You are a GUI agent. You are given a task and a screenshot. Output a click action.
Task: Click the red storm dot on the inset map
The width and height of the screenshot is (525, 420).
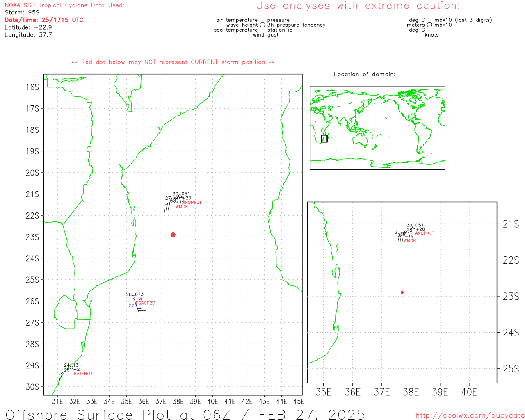point(402,292)
